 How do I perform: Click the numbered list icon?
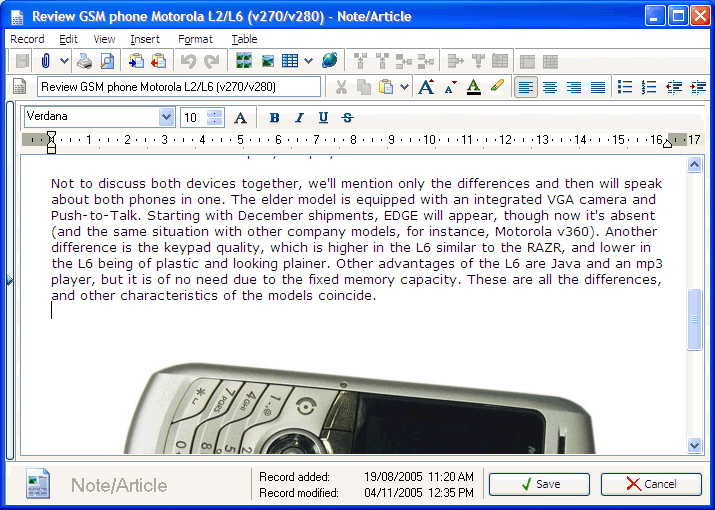649,88
